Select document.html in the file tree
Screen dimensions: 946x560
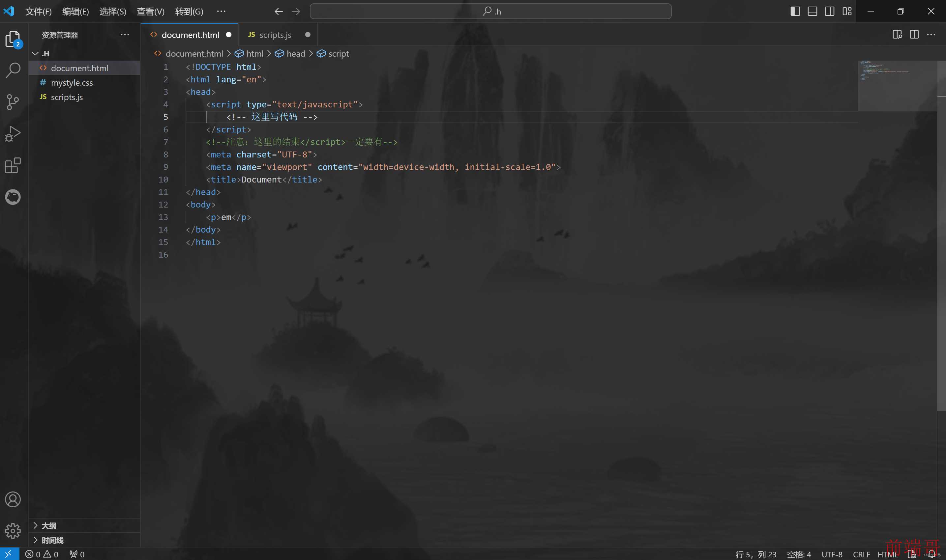click(x=84, y=68)
